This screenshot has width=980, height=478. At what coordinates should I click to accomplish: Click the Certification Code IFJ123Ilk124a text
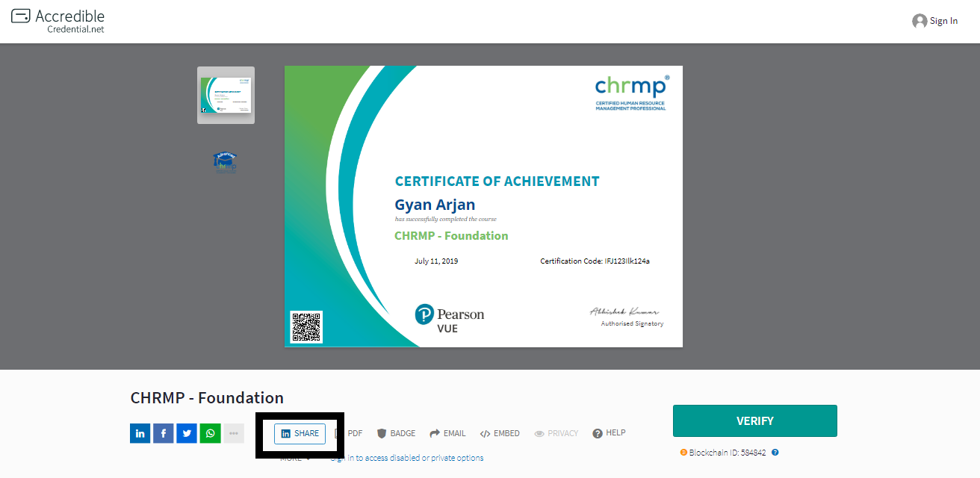(x=595, y=261)
